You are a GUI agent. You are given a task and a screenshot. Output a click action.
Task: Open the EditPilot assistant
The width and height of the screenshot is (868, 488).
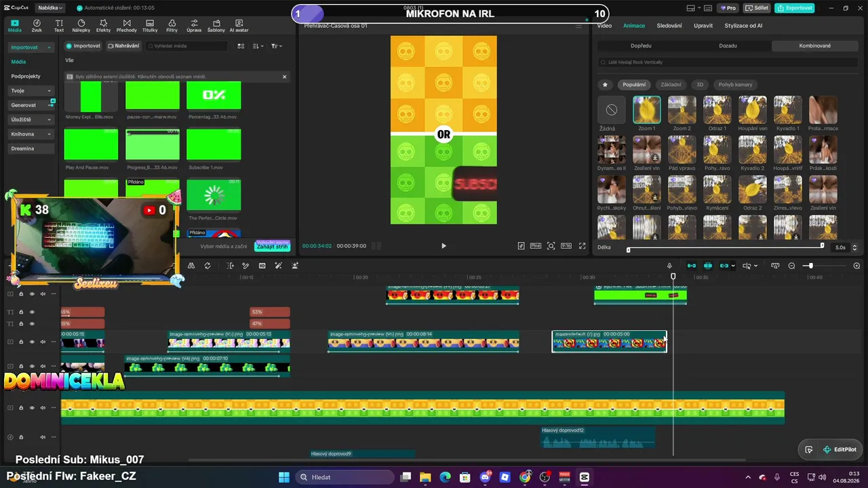click(839, 449)
